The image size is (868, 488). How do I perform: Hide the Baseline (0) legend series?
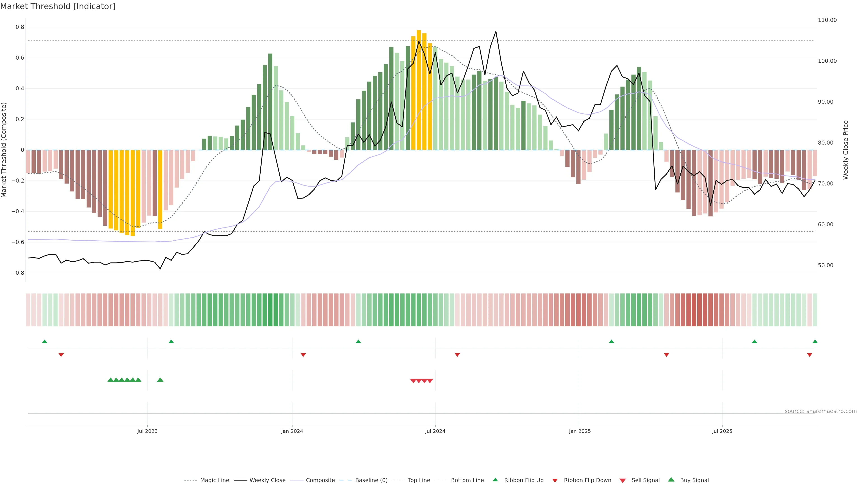click(x=371, y=480)
